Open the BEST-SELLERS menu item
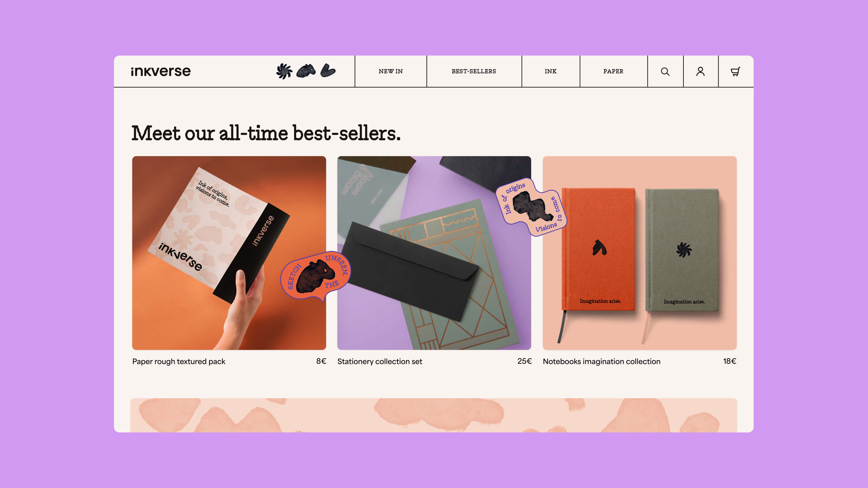 click(474, 71)
